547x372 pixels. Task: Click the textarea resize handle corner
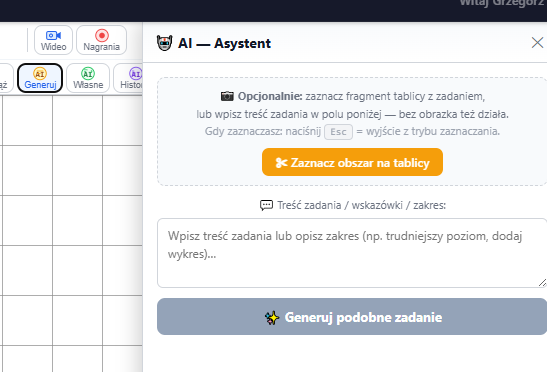click(542, 283)
